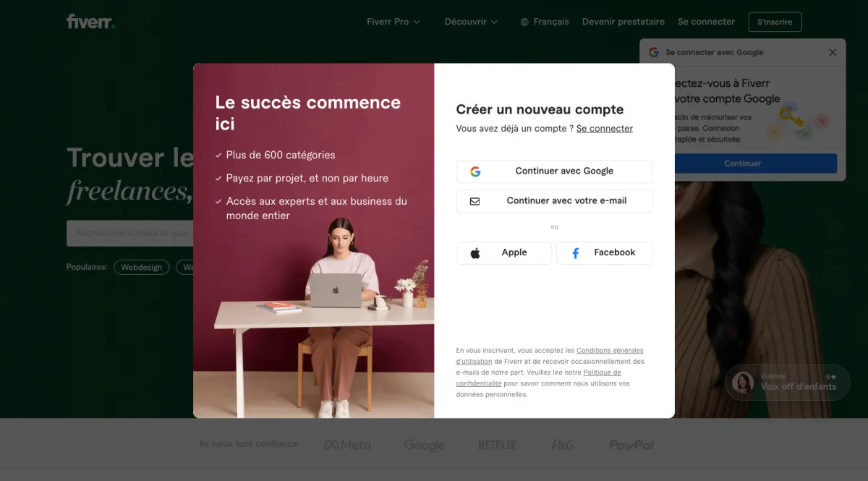Image resolution: width=868 pixels, height=481 pixels.
Task: Select the Webdesign popular tag
Action: (x=141, y=268)
